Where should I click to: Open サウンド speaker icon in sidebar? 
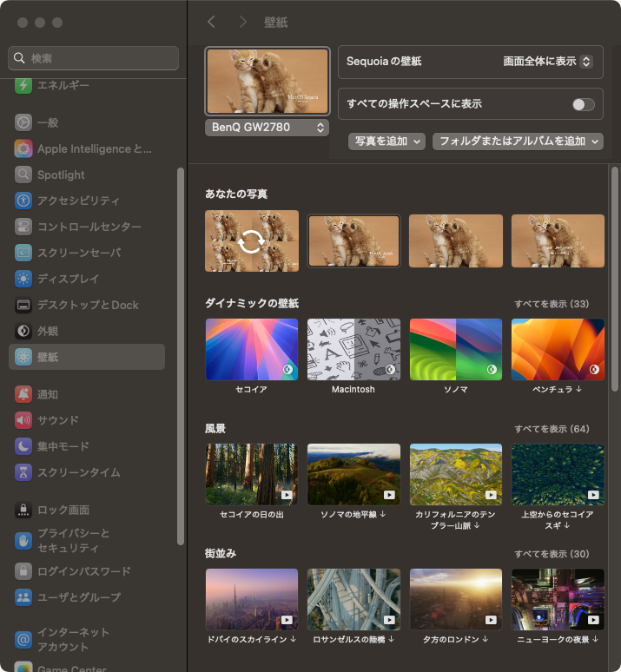point(23,420)
